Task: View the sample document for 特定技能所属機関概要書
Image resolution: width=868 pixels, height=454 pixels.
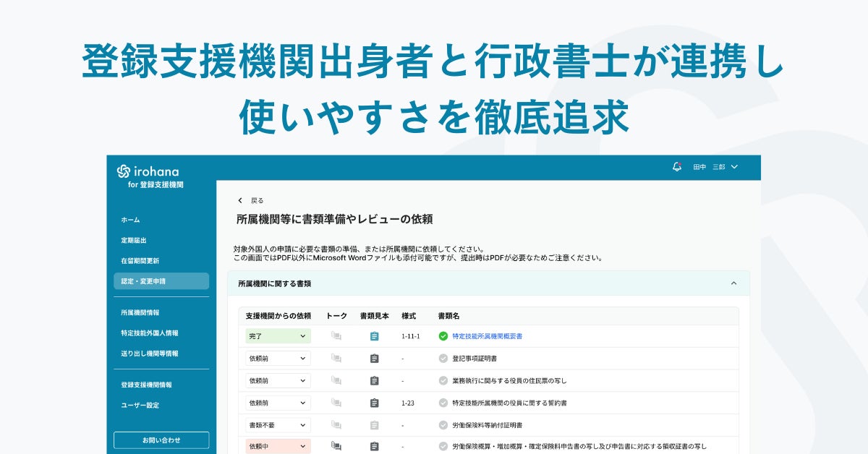Action: [x=374, y=336]
